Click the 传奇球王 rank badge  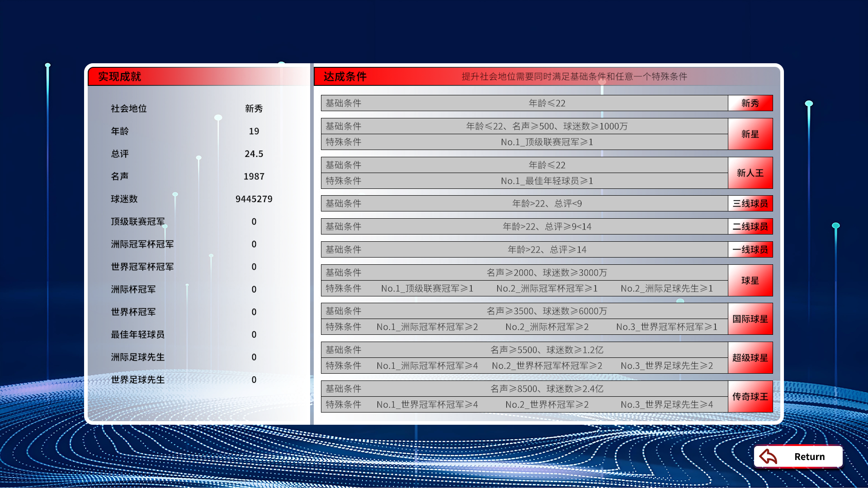click(750, 396)
